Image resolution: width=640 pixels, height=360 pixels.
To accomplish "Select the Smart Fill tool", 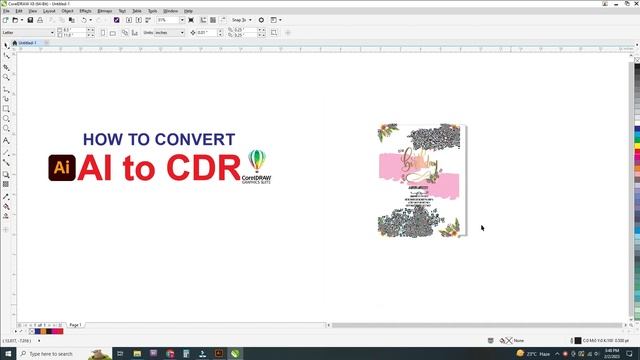I will coord(6,216).
